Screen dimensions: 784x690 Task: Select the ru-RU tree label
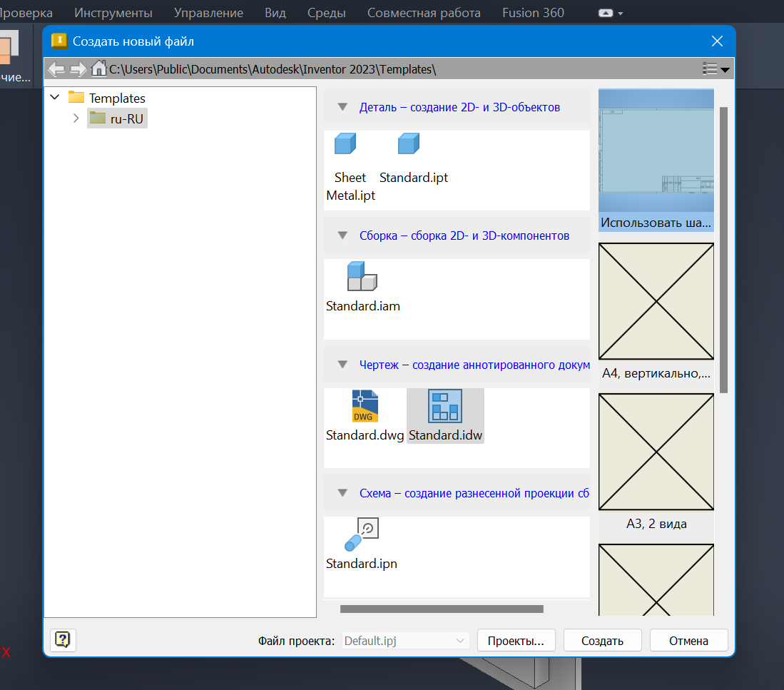click(x=126, y=119)
